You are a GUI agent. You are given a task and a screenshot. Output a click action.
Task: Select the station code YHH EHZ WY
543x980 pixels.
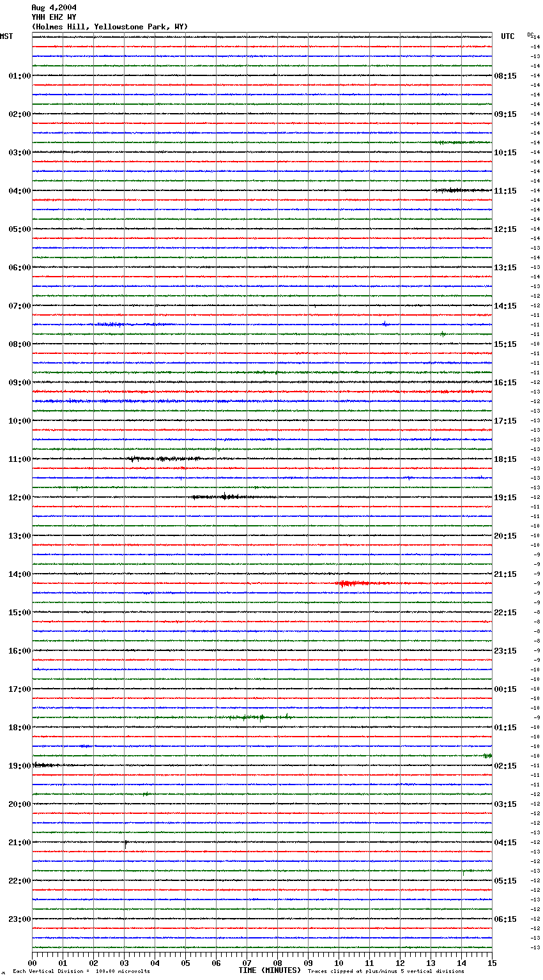(54, 17)
